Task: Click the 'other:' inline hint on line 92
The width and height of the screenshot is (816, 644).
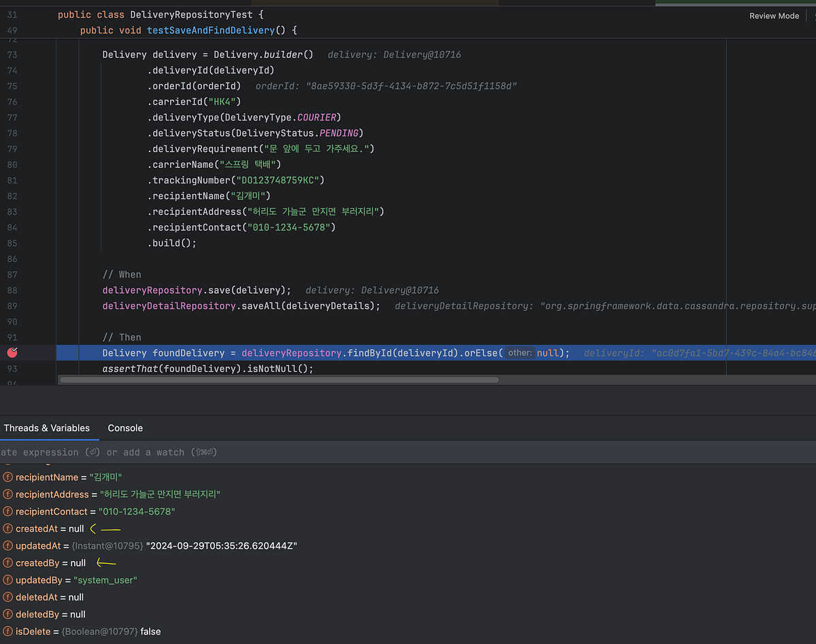Action: [520, 352]
